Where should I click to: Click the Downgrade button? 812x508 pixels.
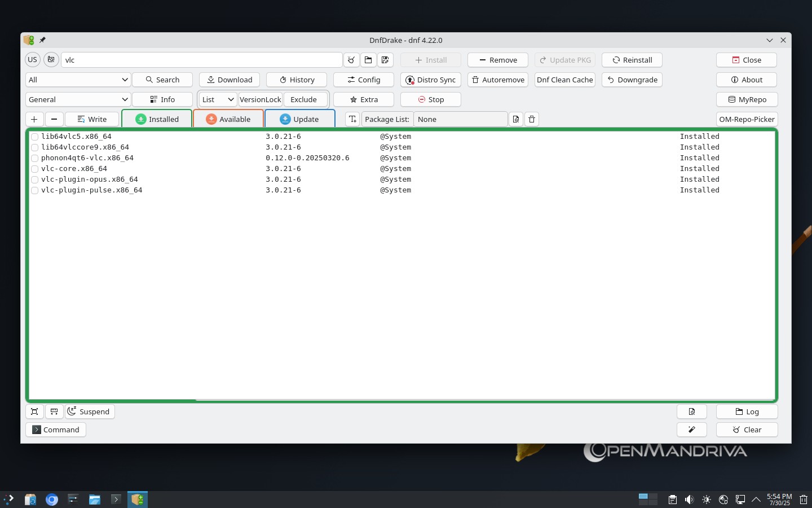coord(632,80)
